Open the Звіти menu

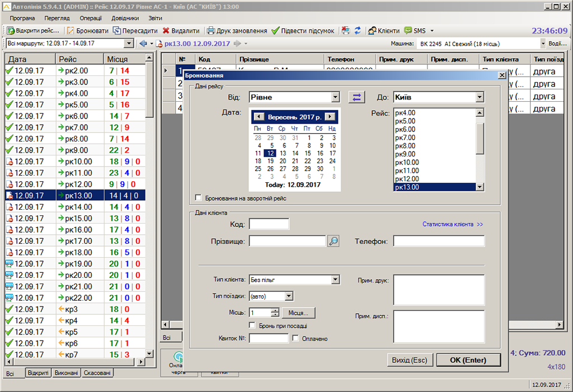(156, 18)
